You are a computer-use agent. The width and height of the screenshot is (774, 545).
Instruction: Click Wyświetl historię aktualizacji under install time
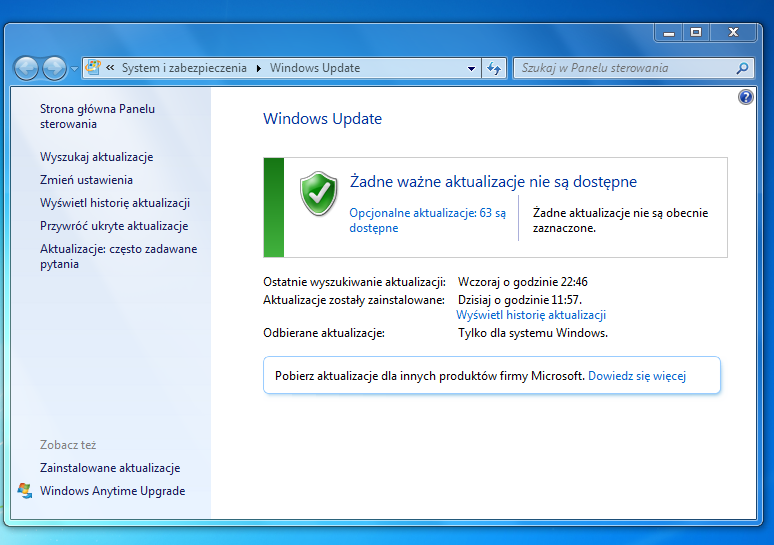pos(531,315)
